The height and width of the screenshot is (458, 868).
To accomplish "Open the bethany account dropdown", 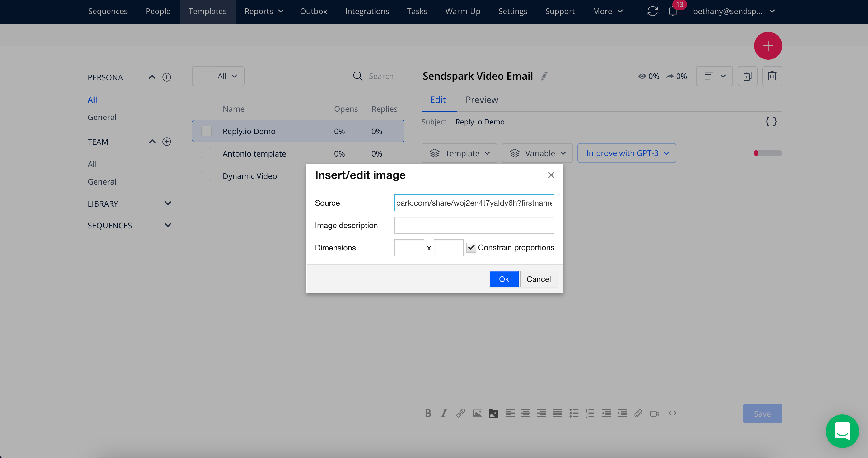I will click(734, 11).
